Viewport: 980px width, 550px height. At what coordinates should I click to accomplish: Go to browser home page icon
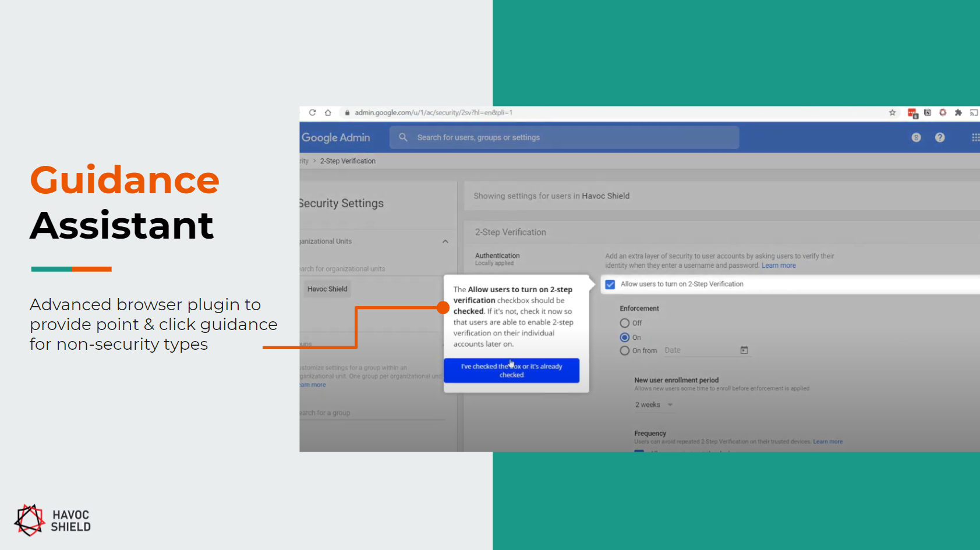click(x=328, y=112)
